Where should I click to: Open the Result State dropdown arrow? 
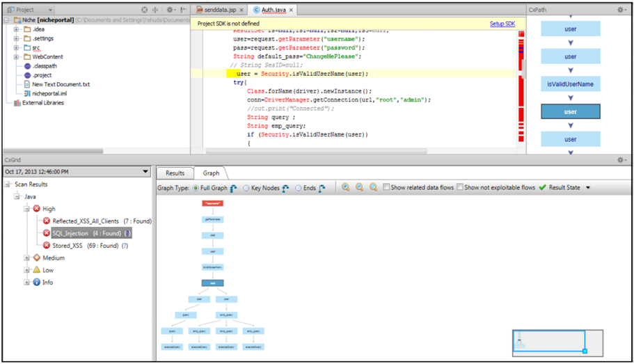click(x=588, y=188)
